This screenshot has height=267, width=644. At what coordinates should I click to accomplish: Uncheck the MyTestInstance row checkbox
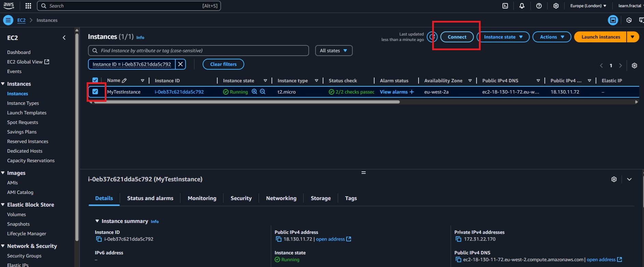(95, 92)
